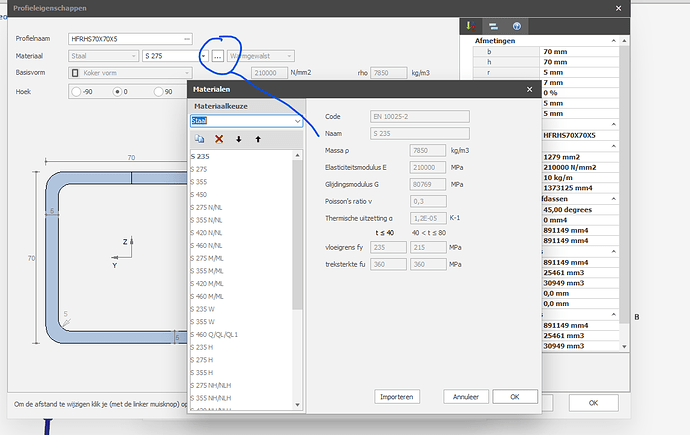690x435 pixels.
Task: Confirm the Materialen dialog with OK
Action: point(515,397)
